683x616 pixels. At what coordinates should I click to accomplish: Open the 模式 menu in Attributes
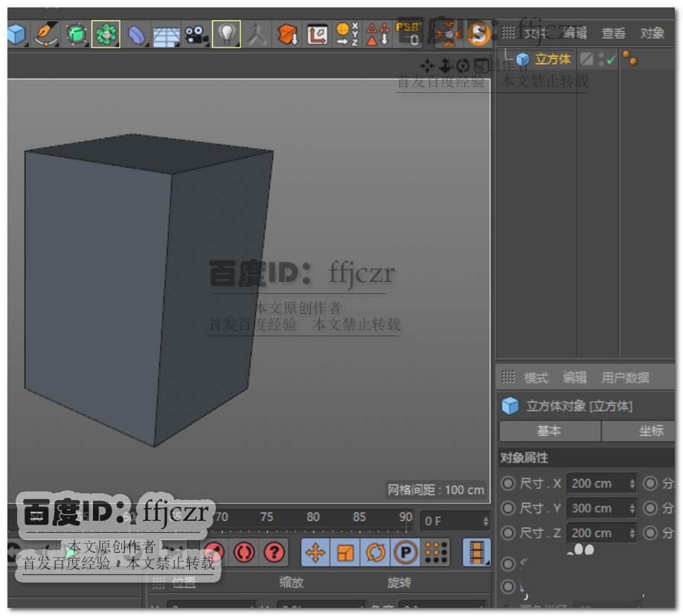point(536,377)
